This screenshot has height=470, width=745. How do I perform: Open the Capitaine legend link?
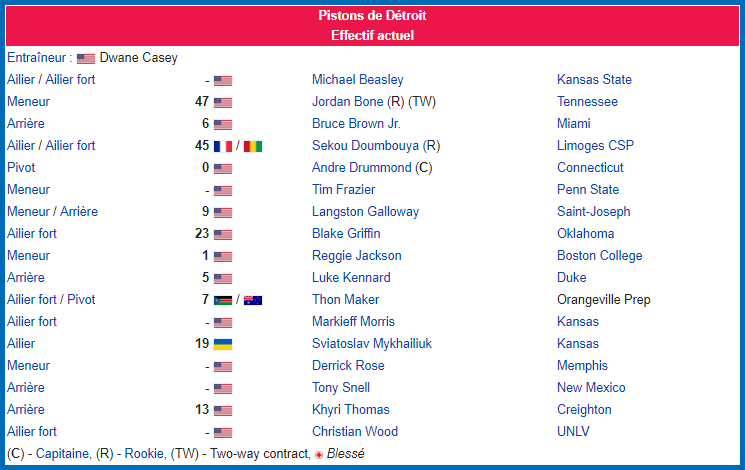[x=63, y=453]
